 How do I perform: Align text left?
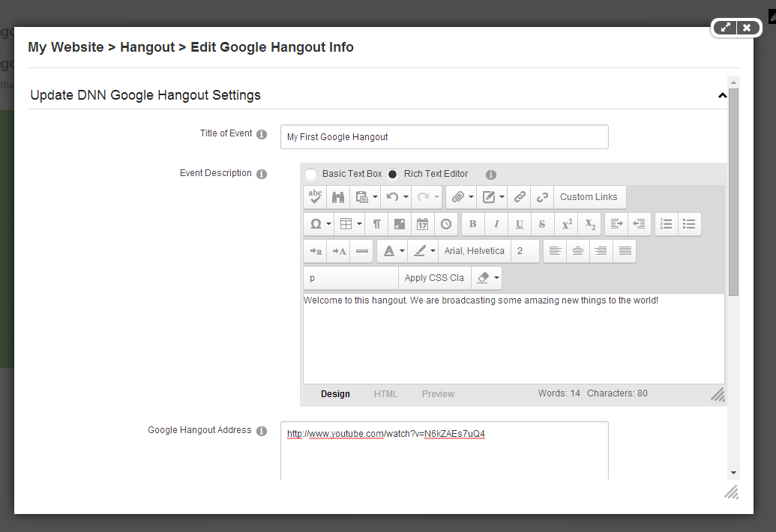(555, 251)
